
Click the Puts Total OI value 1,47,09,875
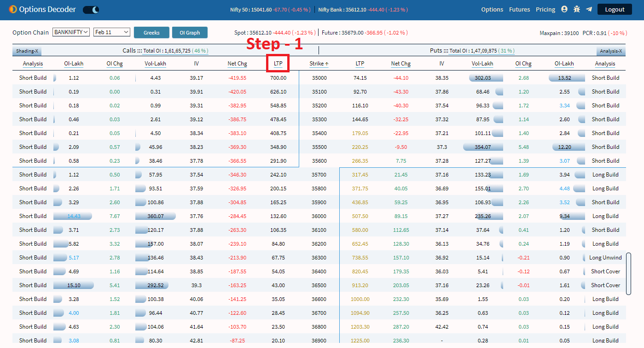click(x=483, y=51)
